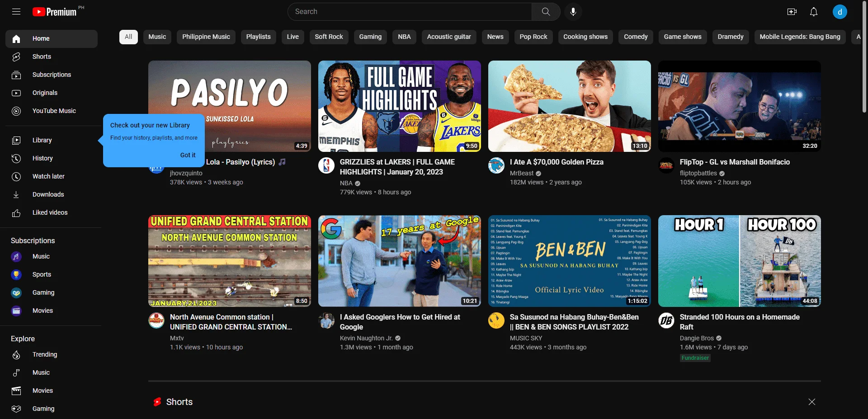Play the 17 years at Google thumbnail
The width and height of the screenshot is (868, 419).
400,261
